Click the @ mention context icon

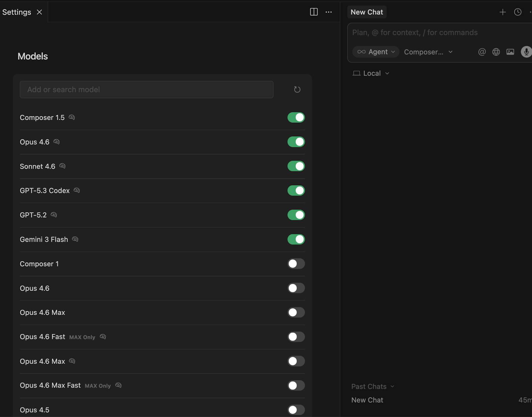click(482, 52)
